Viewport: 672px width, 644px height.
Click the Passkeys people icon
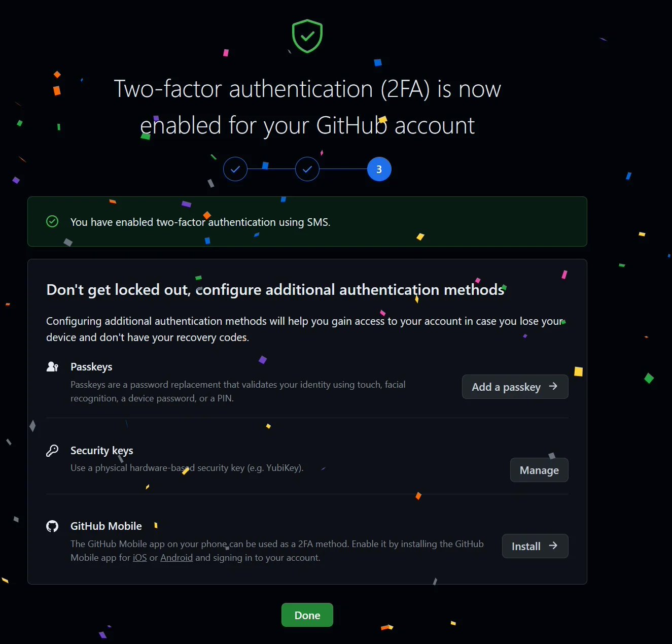coord(53,366)
